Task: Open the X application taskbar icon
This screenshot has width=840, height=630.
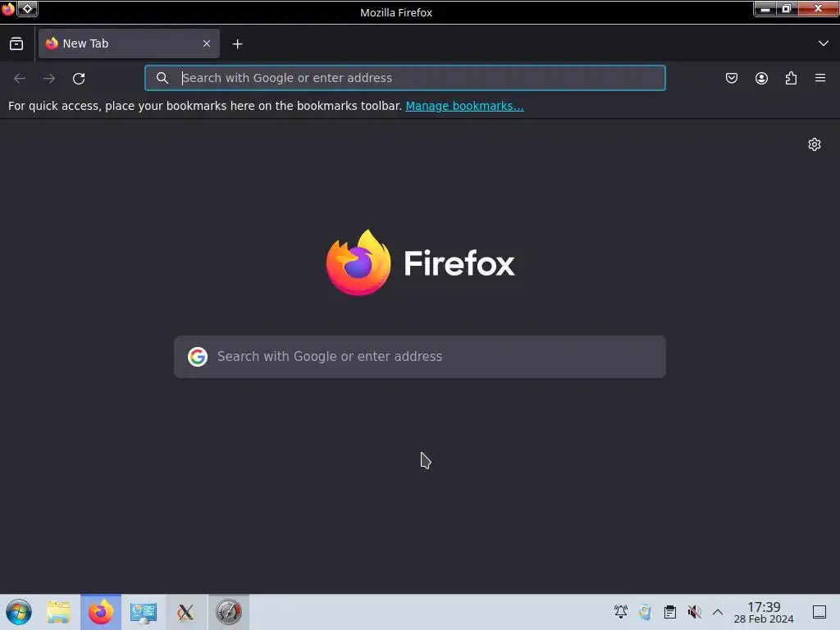Action: coord(186,612)
